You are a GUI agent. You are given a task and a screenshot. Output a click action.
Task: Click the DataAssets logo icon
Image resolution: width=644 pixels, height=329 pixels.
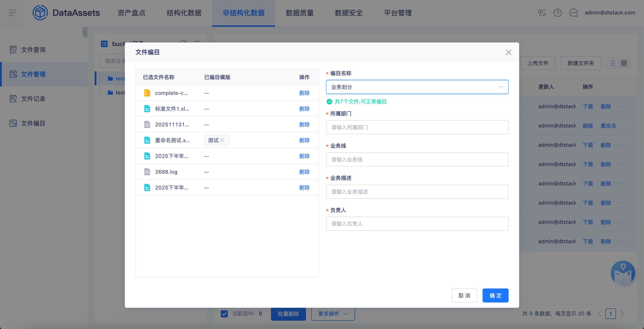tap(40, 13)
